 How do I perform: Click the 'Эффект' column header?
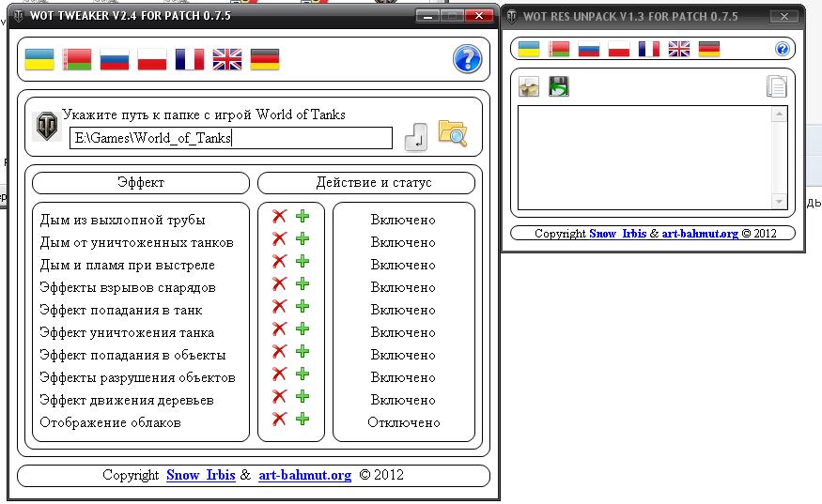(x=141, y=182)
